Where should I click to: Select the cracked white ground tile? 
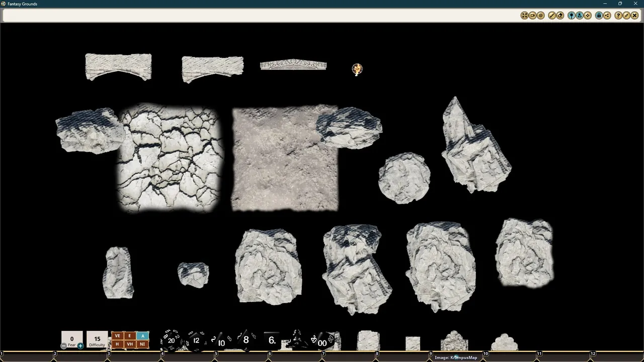click(170, 157)
